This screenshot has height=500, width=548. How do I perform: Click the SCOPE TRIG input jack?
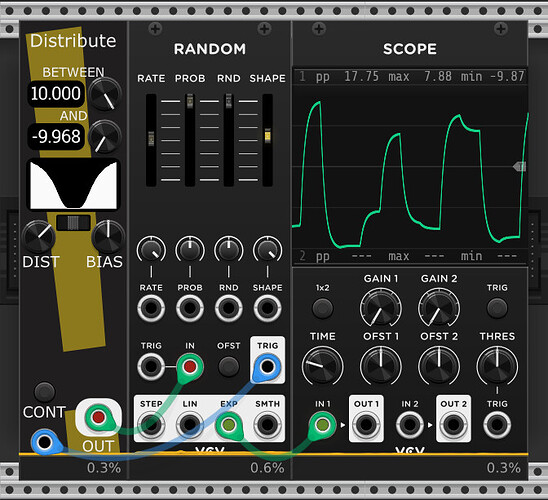click(x=497, y=425)
